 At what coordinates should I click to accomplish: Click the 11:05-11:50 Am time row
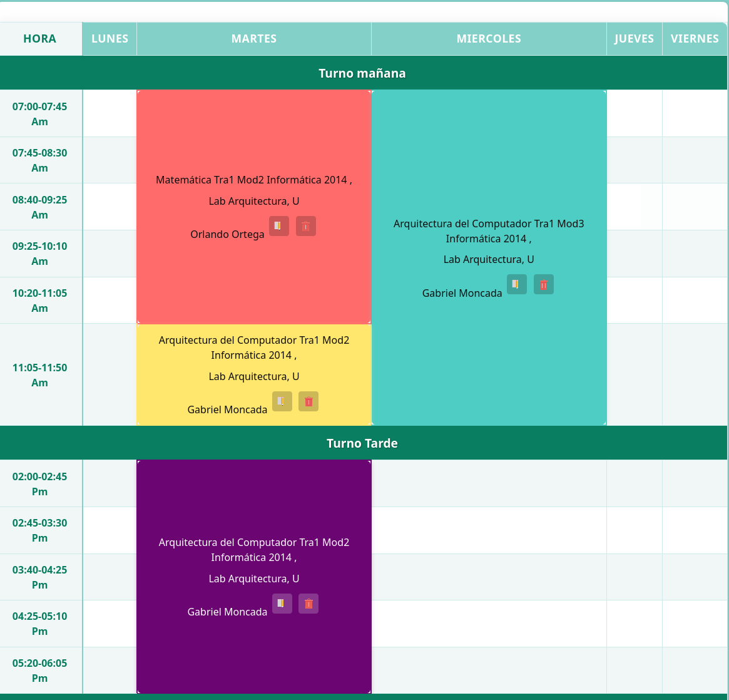click(x=40, y=375)
